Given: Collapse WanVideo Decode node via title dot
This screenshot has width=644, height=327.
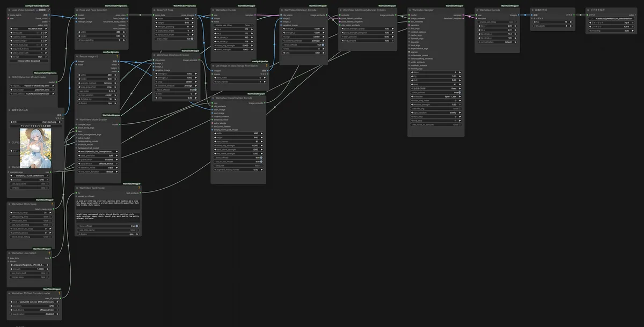Looking at the screenshot, I should click(478, 10).
